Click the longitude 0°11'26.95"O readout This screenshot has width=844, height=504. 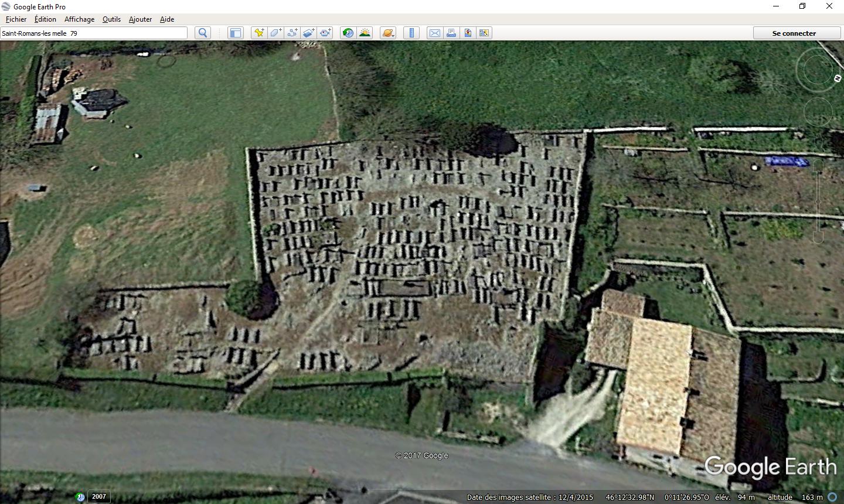click(686, 497)
